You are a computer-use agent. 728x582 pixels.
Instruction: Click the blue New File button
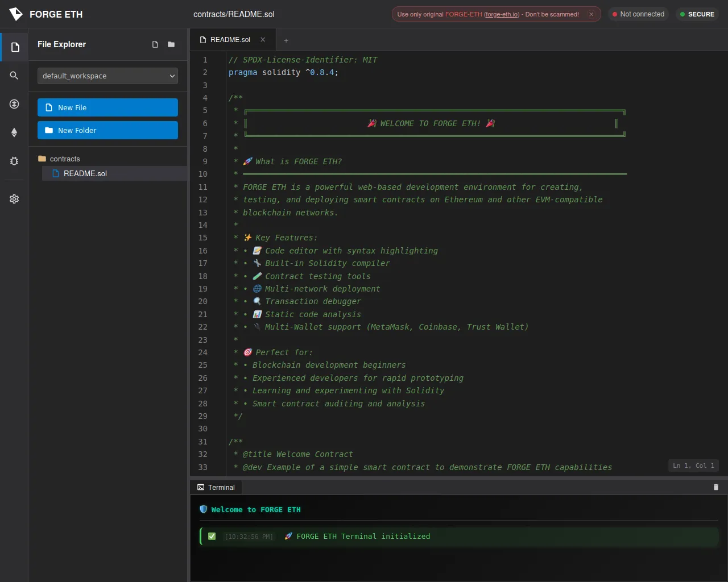tap(107, 107)
